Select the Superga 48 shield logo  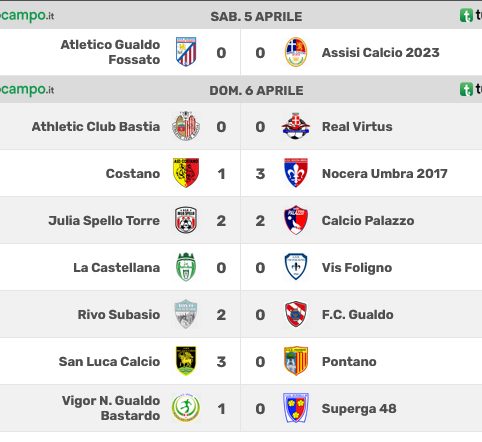[296, 408]
